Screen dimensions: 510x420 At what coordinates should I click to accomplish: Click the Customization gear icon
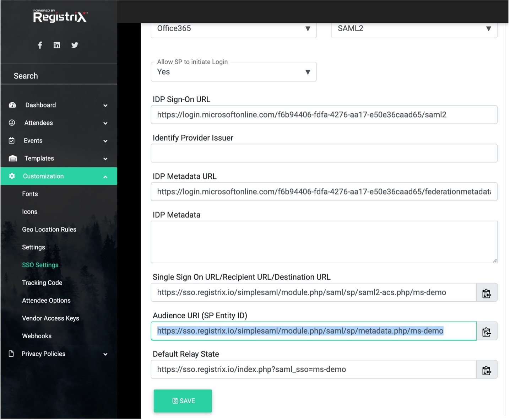point(12,176)
